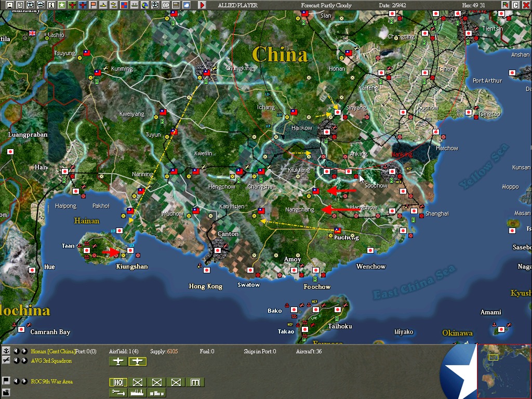This screenshot has height=399, width=532.
Task: Click the ROC 9th War Area unit name
Action: point(51,381)
